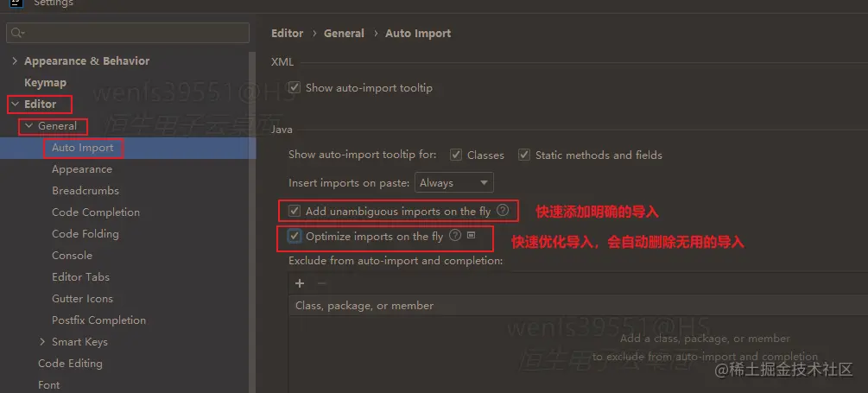Open the Keymap settings page
The image size is (868, 393).
click(46, 82)
